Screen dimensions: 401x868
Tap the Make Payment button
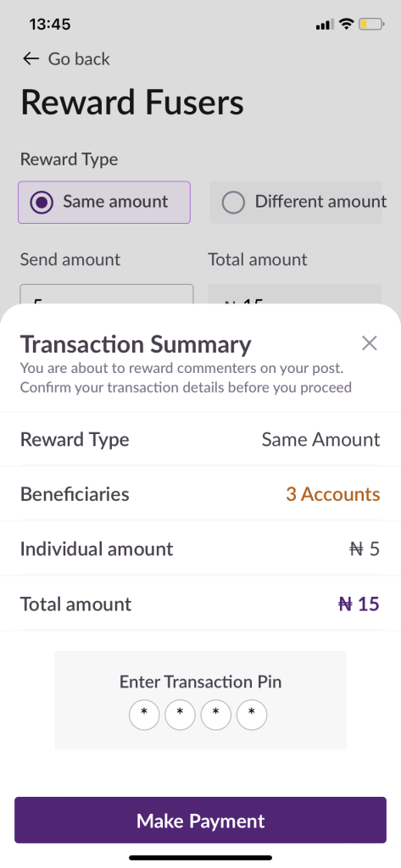pyautogui.click(x=200, y=820)
